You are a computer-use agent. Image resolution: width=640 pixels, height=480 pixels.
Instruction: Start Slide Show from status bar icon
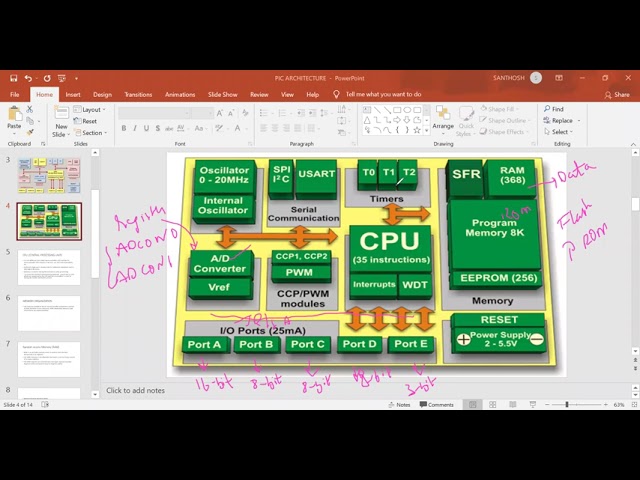click(533, 404)
